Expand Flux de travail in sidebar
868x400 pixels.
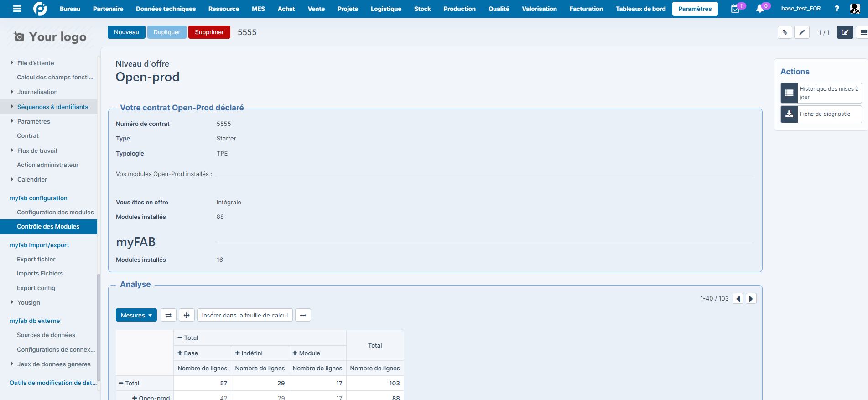point(12,151)
